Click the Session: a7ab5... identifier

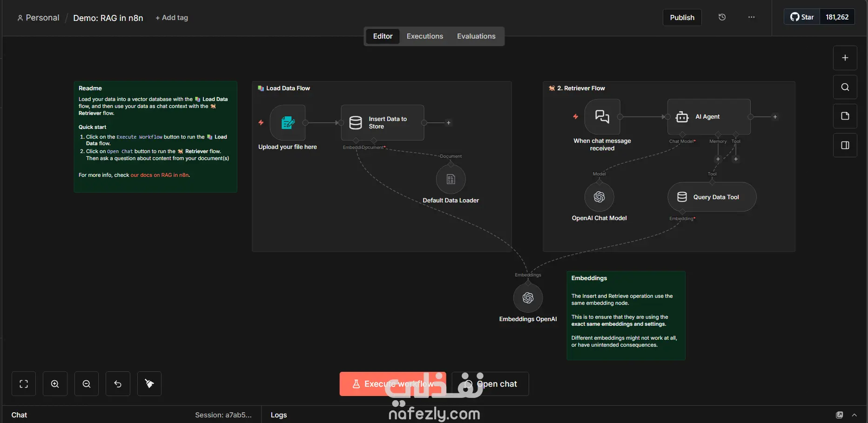pyautogui.click(x=223, y=415)
